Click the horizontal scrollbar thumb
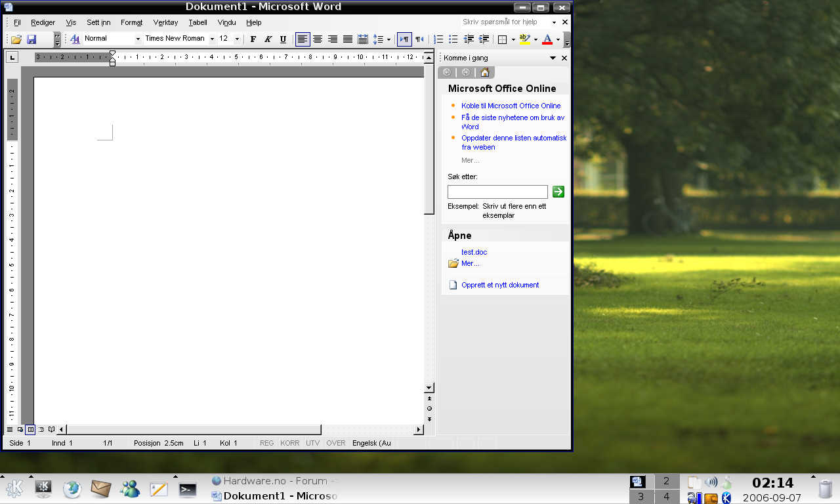This screenshot has width=840, height=504. pos(194,429)
